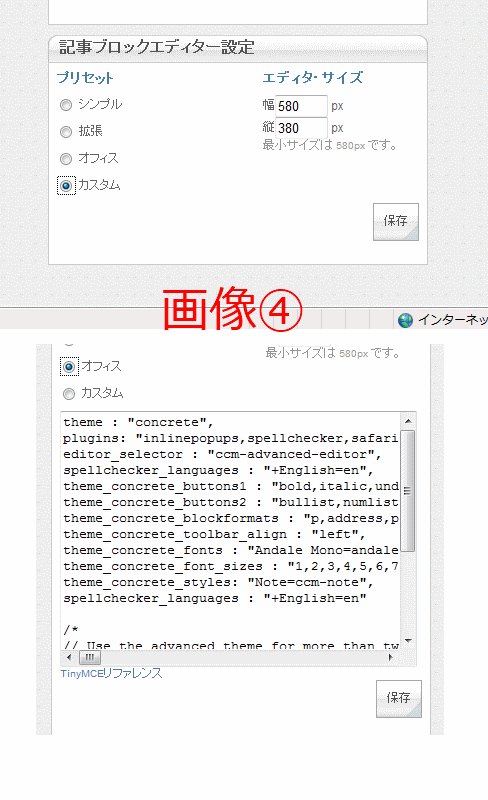Click the horizontal scroll right arrow
Viewport: 488px width, 800px height.
click(391, 657)
